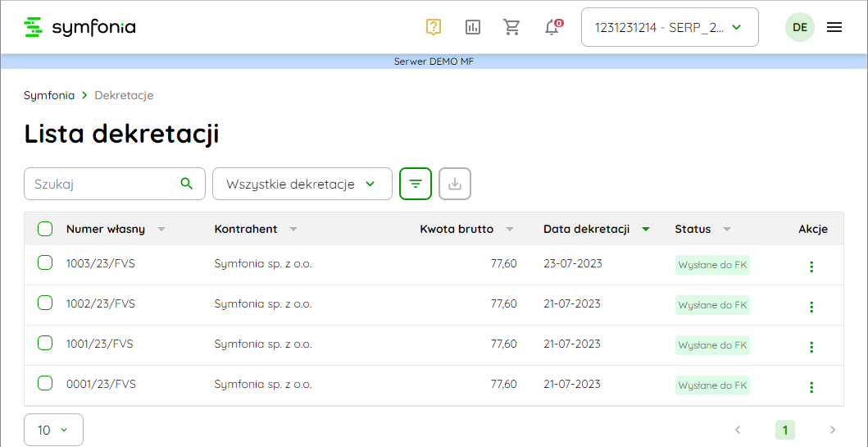Sort by Kontrahent column arrow
The image size is (868, 447).
[293, 230]
